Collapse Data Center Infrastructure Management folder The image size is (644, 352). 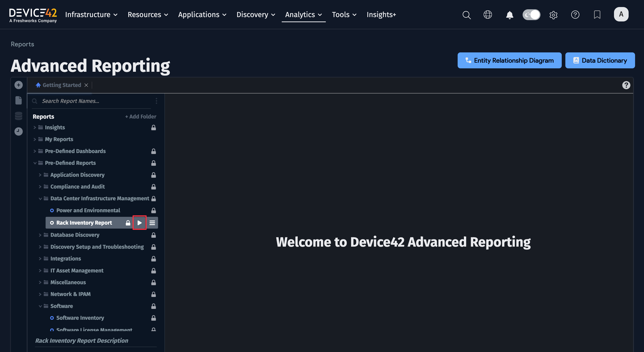(40, 199)
